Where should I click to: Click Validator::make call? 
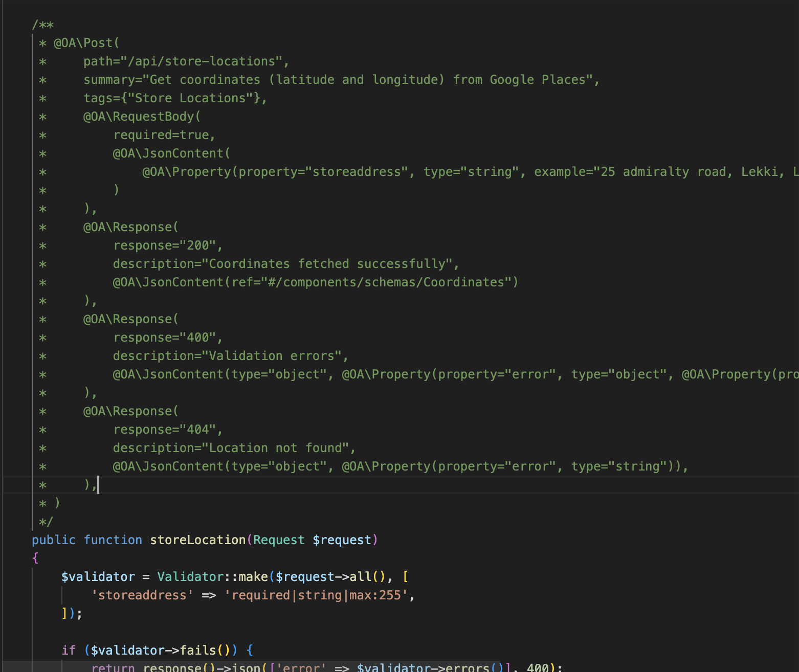[x=212, y=577]
